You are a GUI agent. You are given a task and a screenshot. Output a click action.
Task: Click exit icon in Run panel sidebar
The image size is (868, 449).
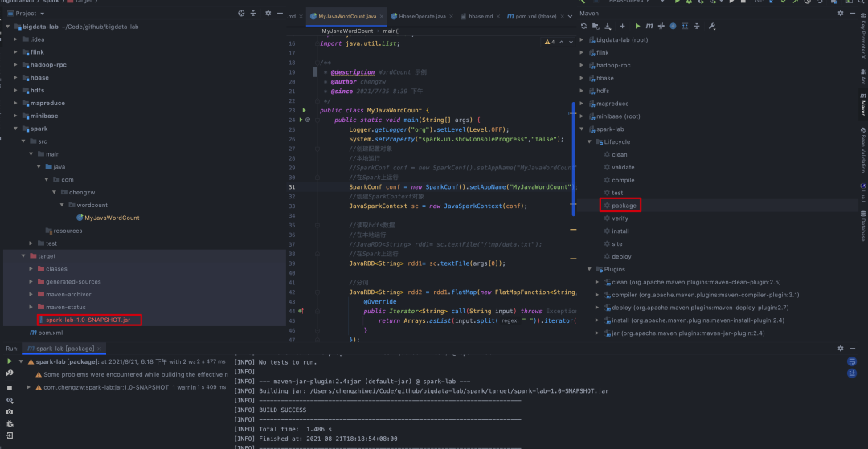click(x=10, y=435)
